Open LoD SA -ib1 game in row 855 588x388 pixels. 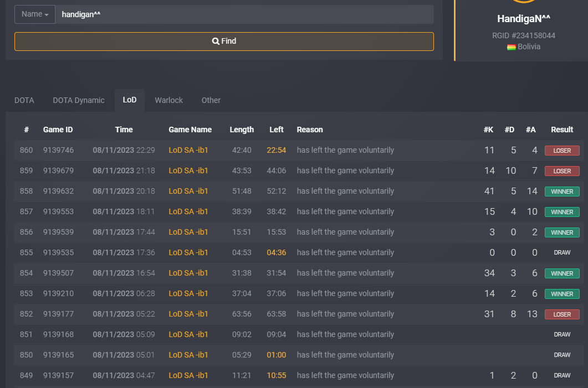[188, 252]
